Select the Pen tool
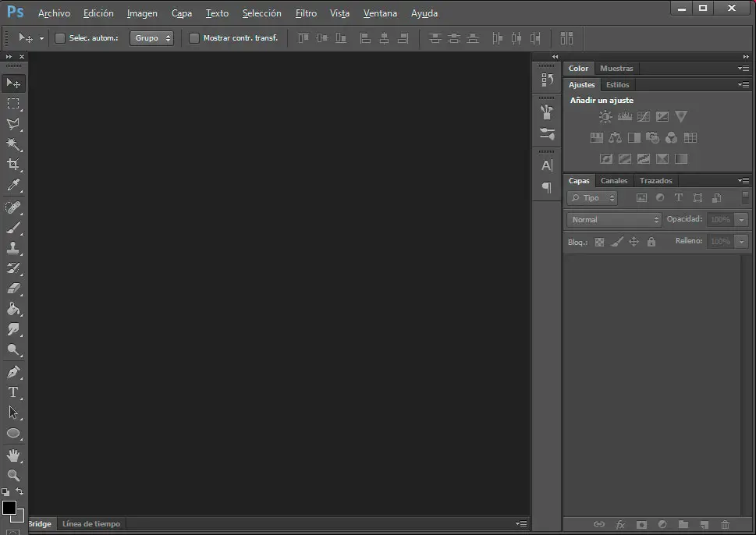The width and height of the screenshot is (756, 535). 13,371
